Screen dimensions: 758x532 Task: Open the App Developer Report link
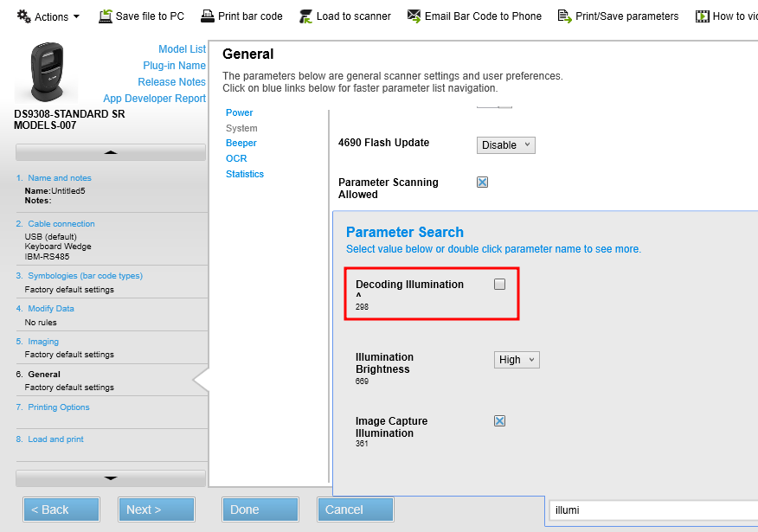point(155,99)
